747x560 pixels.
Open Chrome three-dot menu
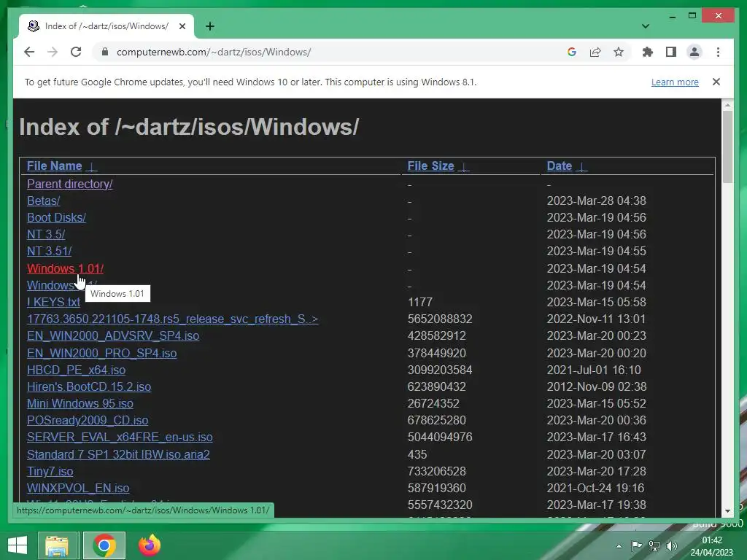pyautogui.click(x=718, y=52)
